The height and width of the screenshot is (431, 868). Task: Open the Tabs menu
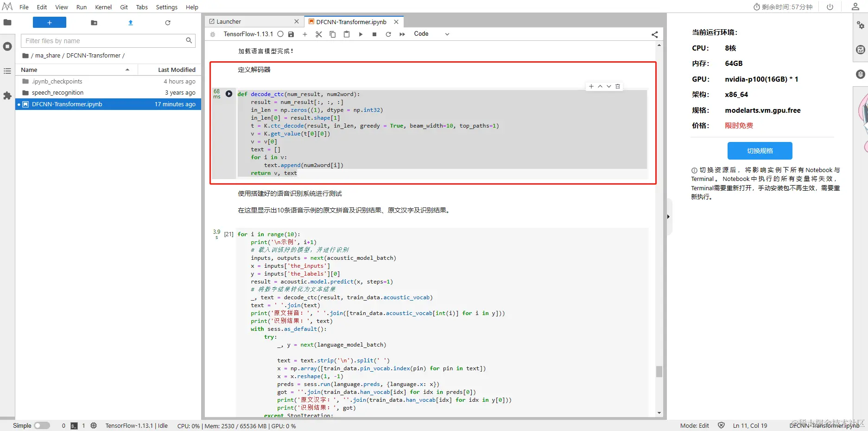coord(142,7)
